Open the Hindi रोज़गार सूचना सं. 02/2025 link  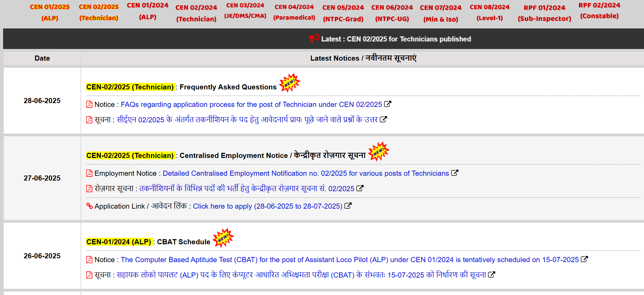[x=247, y=188]
